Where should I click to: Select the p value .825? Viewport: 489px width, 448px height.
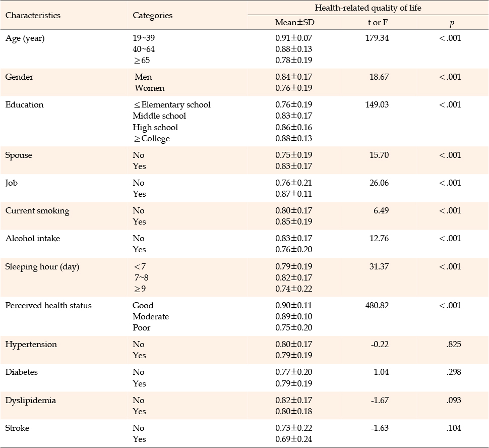[453, 344]
